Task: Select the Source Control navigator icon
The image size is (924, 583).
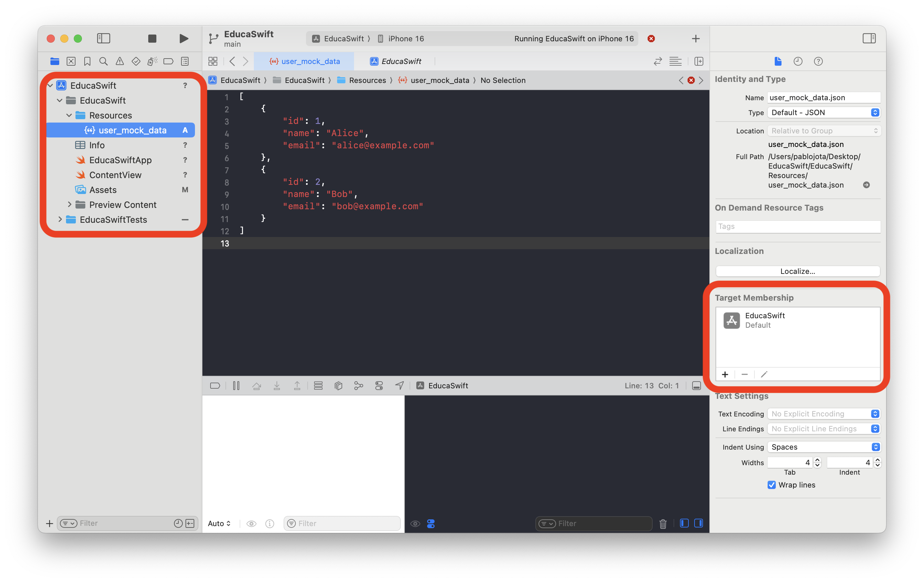Action: coord(71,61)
